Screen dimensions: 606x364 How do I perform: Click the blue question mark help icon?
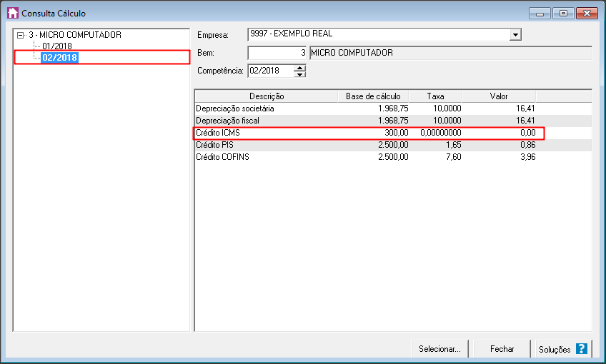pos(581,348)
